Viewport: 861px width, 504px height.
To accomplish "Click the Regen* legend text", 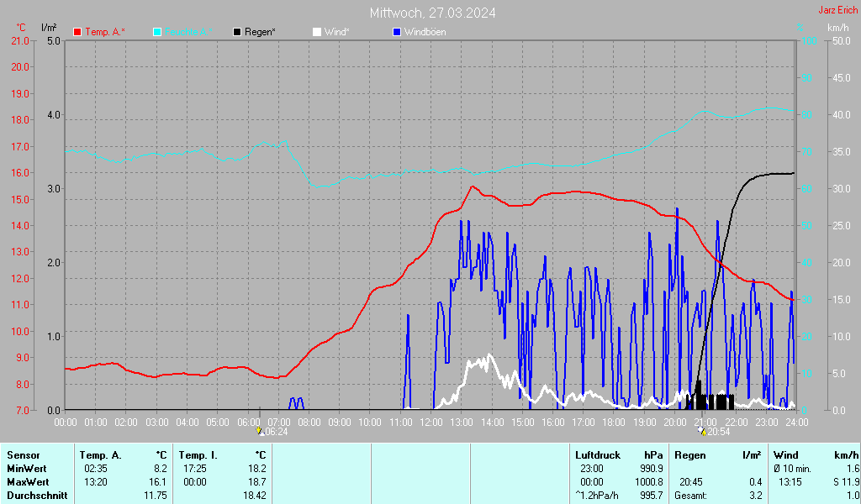I will (x=260, y=32).
